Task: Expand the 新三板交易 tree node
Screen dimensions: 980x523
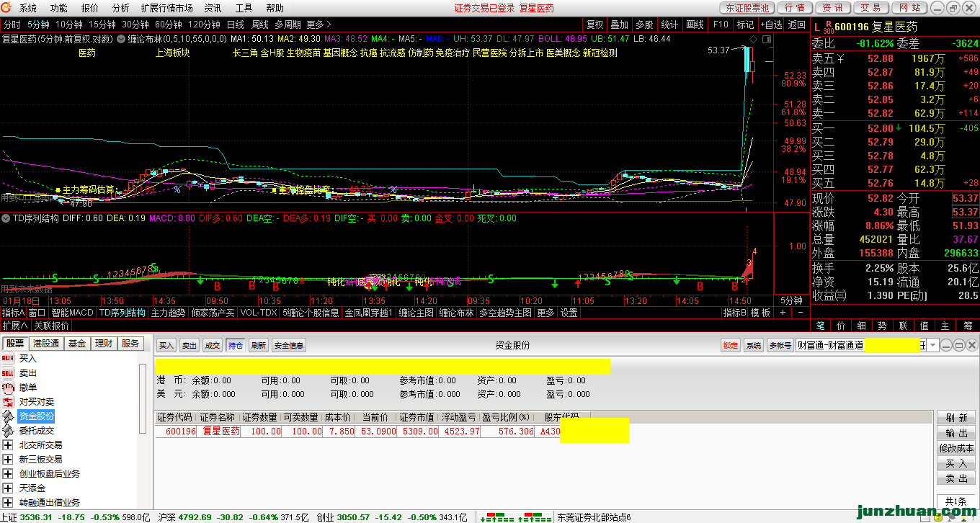Action: (9, 459)
